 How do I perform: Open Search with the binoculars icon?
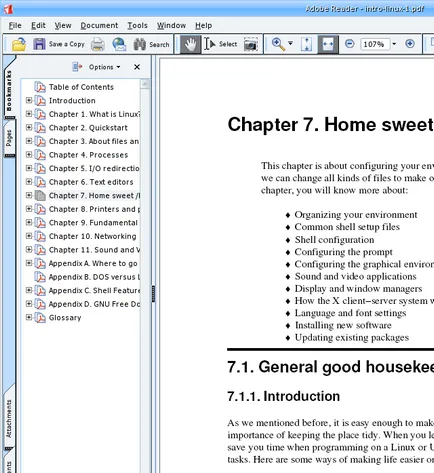(139, 44)
